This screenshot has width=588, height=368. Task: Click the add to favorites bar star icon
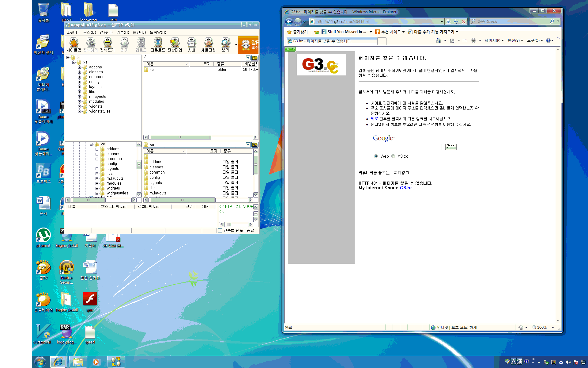point(317,32)
